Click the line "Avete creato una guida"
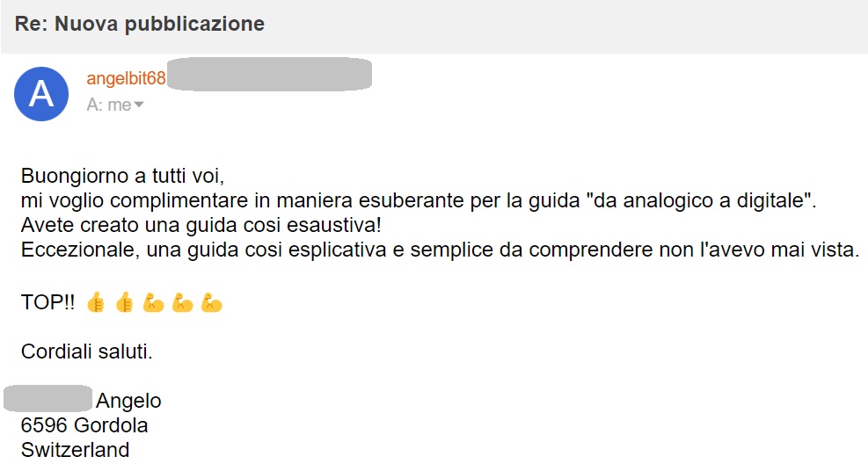The width and height of the screenshot is (868, 471). tap(201, 225)
